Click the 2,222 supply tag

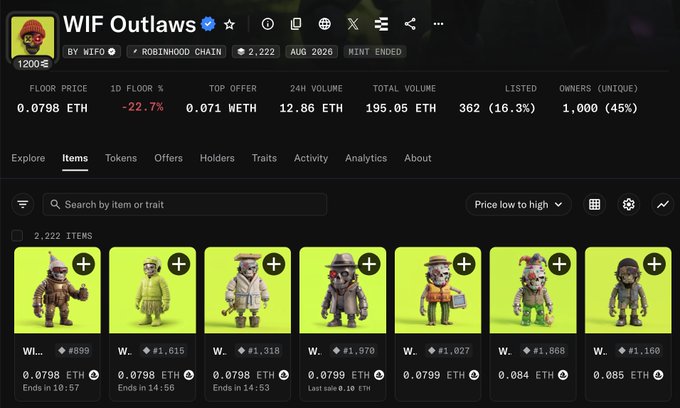256,52
